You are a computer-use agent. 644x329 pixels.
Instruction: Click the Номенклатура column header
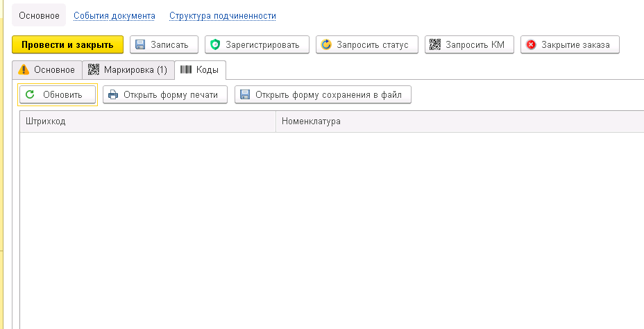point(460,121)
